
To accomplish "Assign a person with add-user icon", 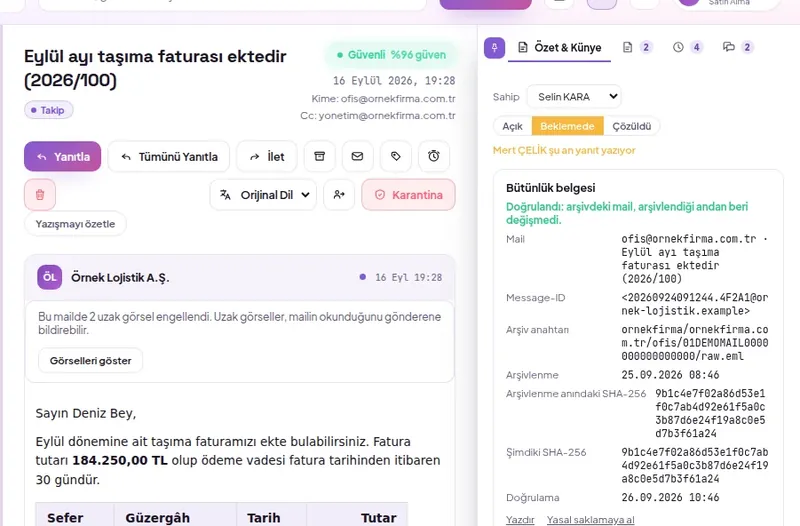I will pos(339,195).
